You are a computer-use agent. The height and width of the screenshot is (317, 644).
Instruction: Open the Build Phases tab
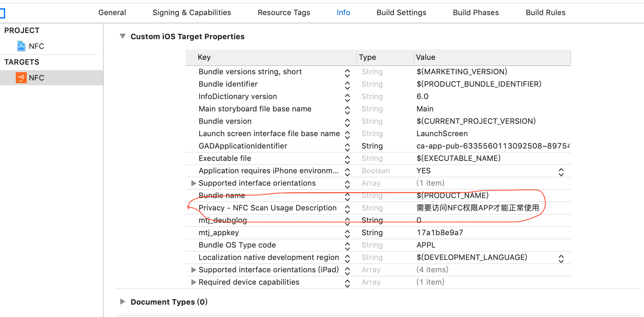(x=476, y=13)
